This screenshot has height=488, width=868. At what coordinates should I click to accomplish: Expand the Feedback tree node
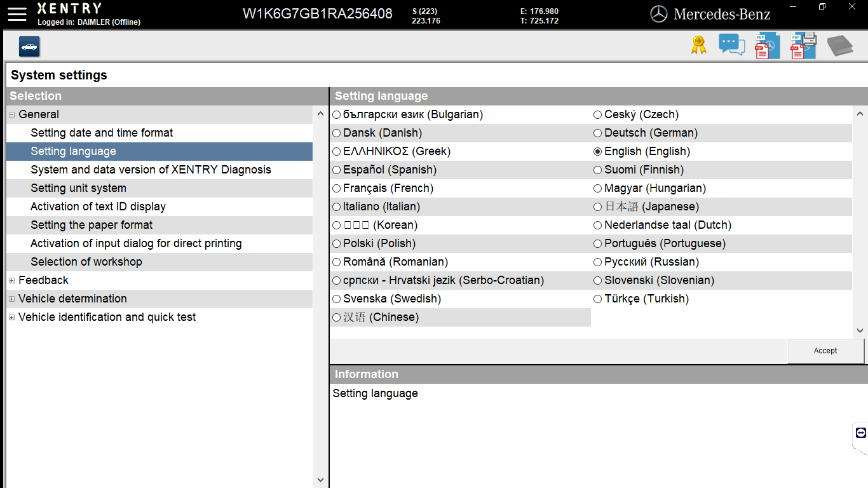tap(12, 280)
